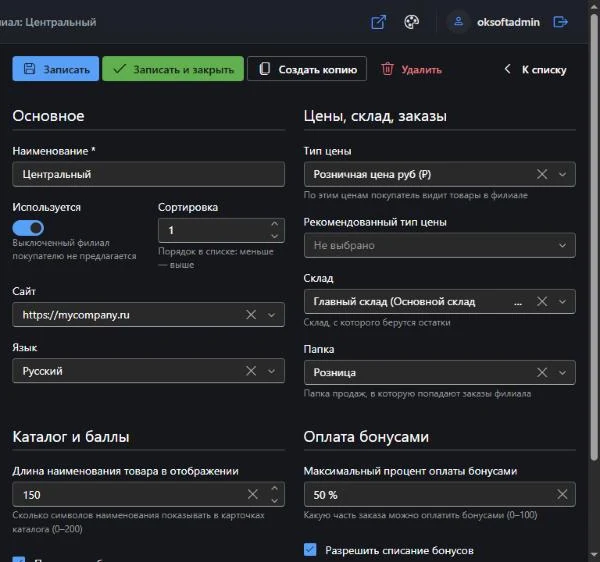This screenshot has width=600, height=562.
Task: Clear the Сайт field value
Action: [251, 314]
